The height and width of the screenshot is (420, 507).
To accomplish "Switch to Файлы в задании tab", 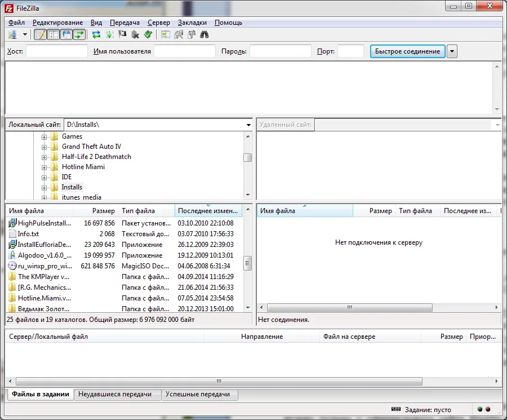I will pyautogui.click(x=41, y=394).
